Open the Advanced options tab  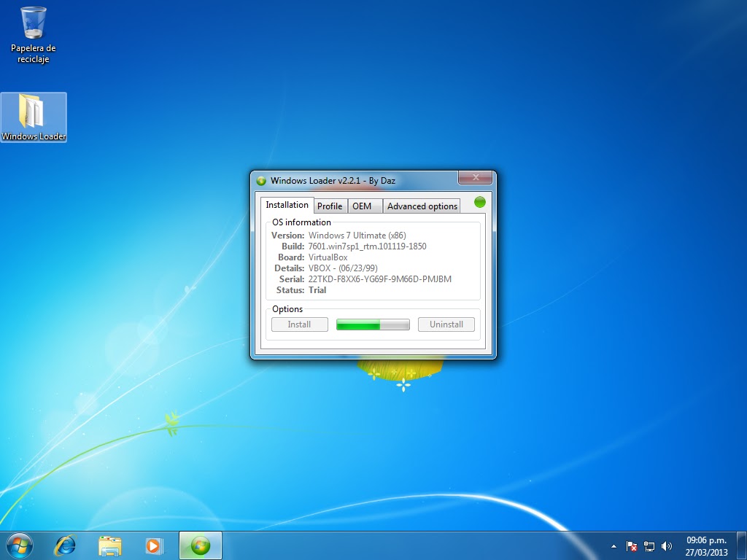coord(422,206)
